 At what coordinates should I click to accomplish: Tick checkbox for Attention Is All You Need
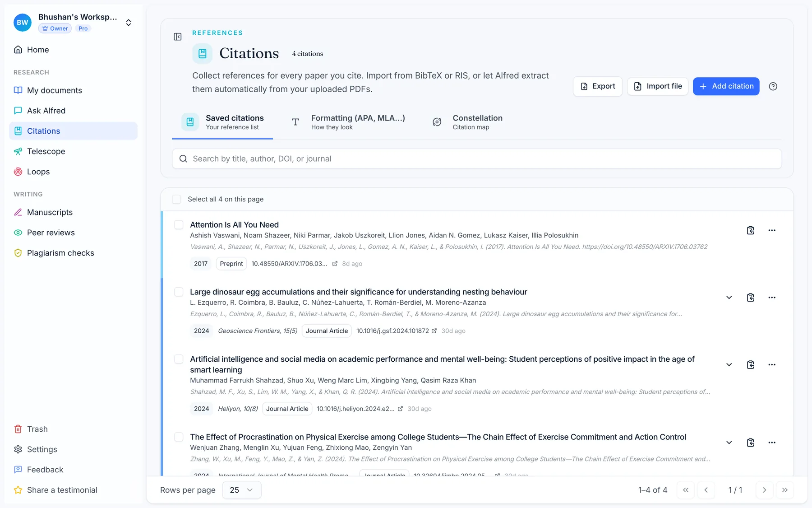[179, 225]
